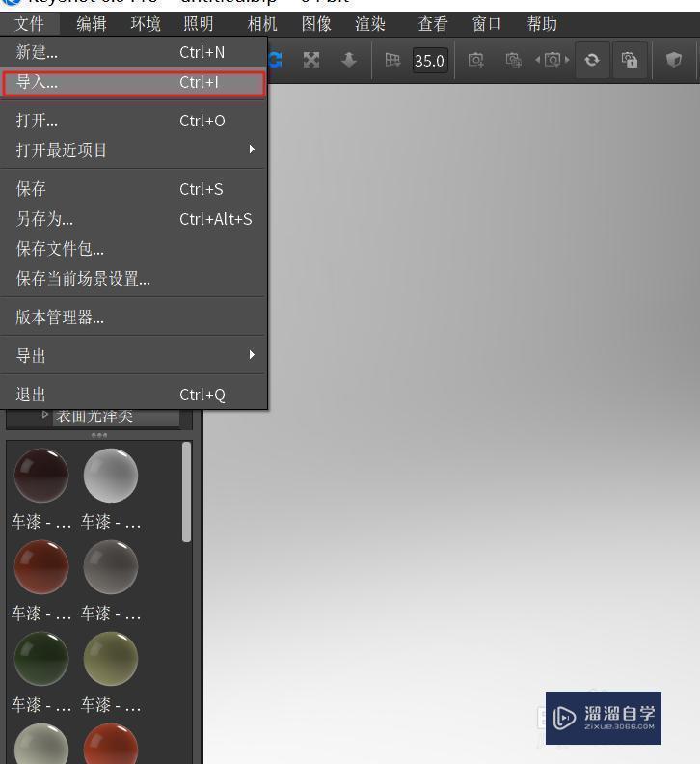The width and height of the screenshot is (700, 764).
Task: Click the cube geometry view icon
Action: click(674, 60)
